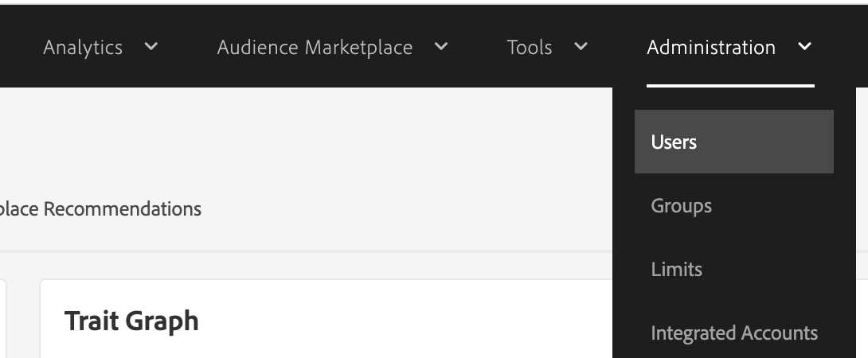This screenshot has width=868, height=358.
Task: Open the Analytics menu label
Action: (83, 48)
